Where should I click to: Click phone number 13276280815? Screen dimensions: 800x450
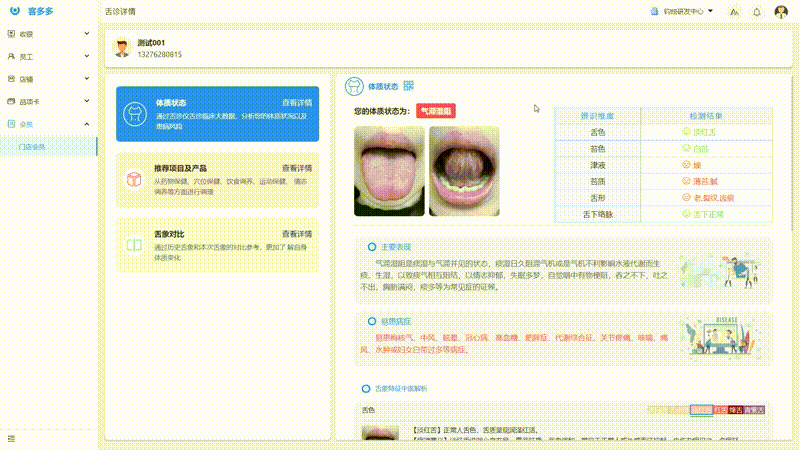(x=160, y=54)
